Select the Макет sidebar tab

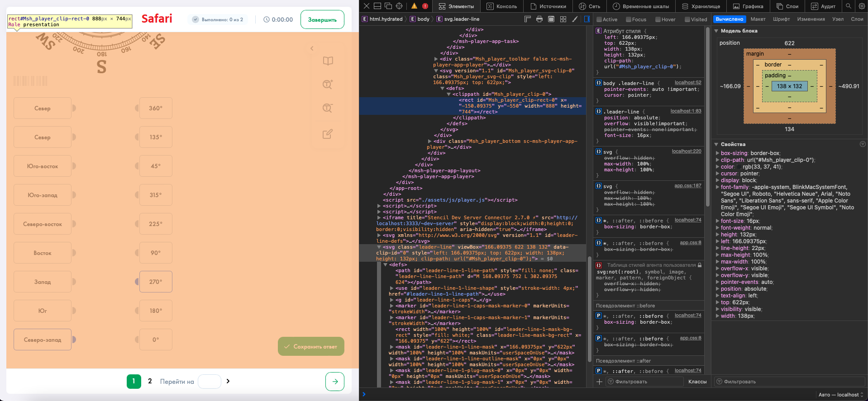tap(758, 19)
